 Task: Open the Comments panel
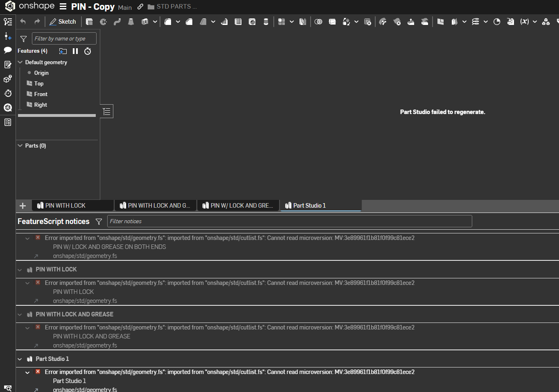click(8, 50)
